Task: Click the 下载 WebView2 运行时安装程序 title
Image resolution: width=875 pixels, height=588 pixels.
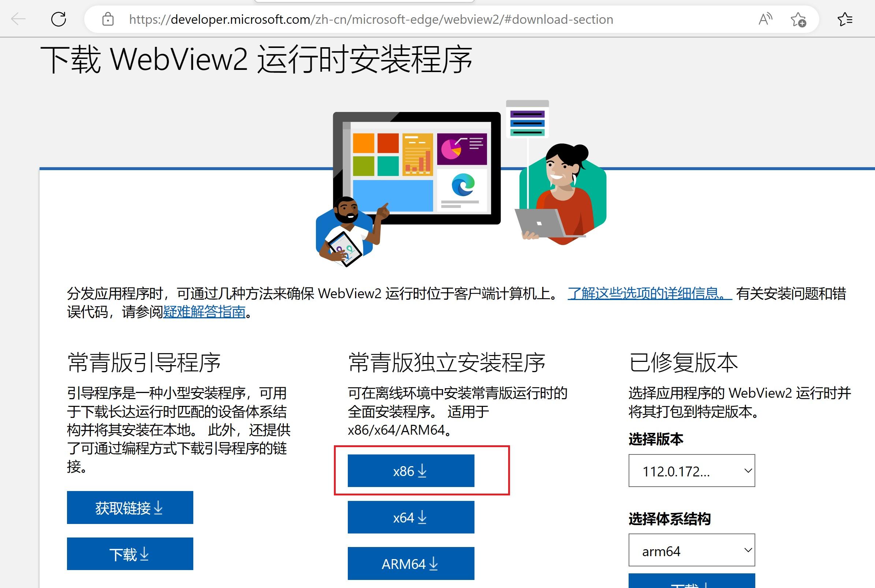Action: [x=256, y=59]
